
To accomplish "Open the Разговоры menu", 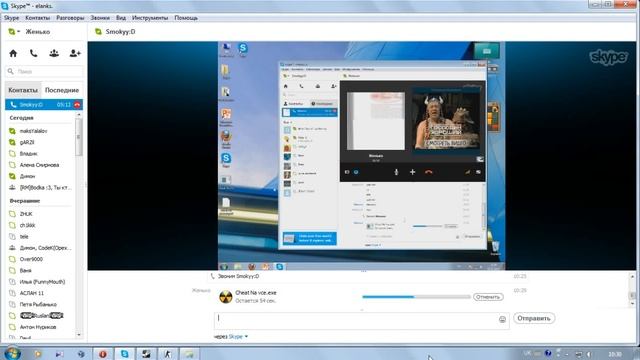I will (70, 18).
